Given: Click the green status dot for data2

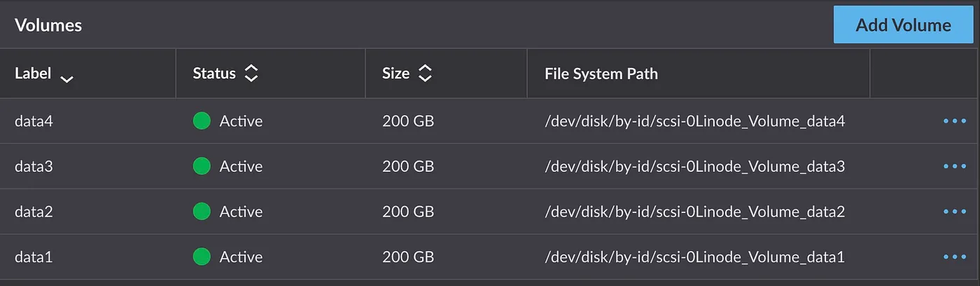Looking at the screenshot, I should 202,211.
